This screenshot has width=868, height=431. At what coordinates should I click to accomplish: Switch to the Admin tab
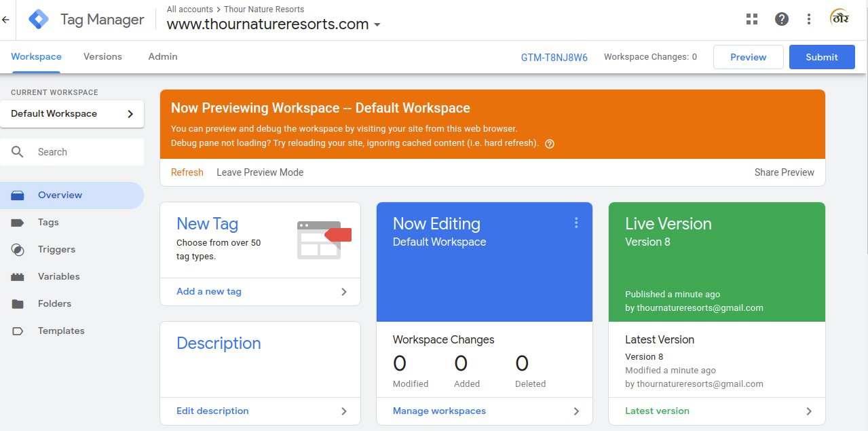tap(163, 57)
